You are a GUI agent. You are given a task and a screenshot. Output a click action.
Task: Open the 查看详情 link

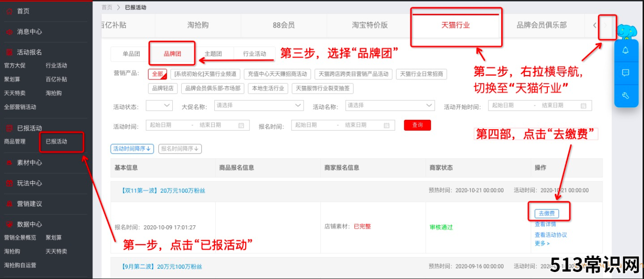(x=545, y=224)
